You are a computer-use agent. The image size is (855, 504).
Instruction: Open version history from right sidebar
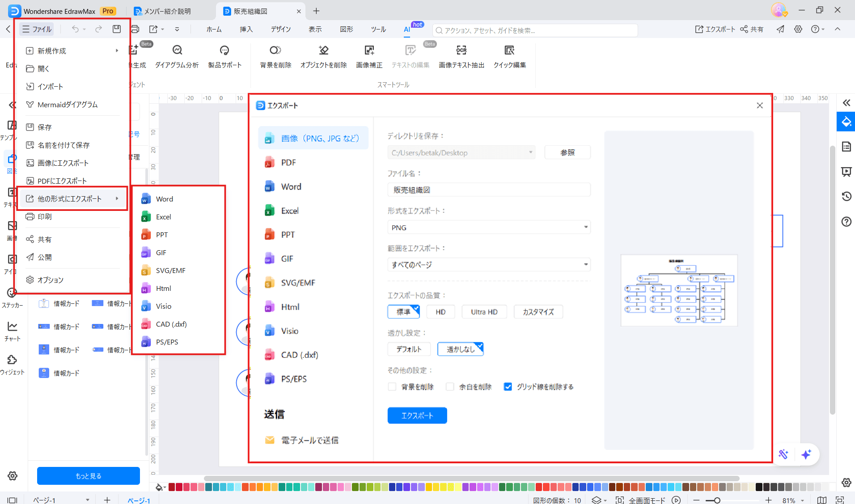pyautogui.click(x=846, y=196)
